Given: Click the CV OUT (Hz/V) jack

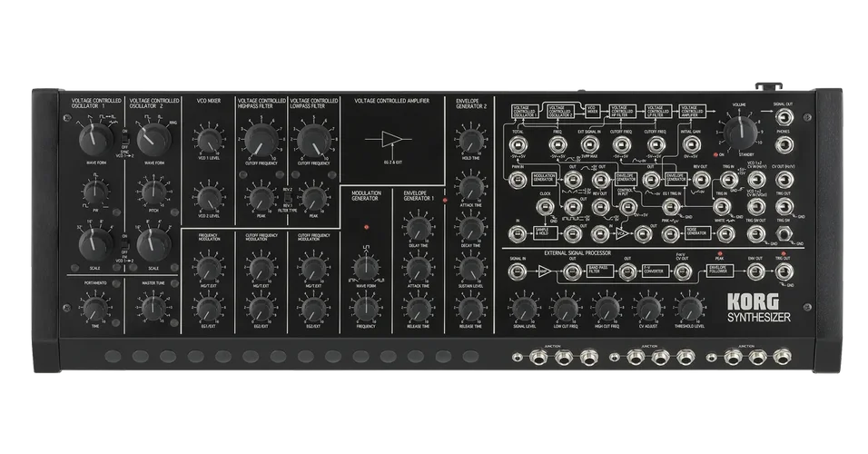Looking at the screenshot, I should (x=784, y=180).
